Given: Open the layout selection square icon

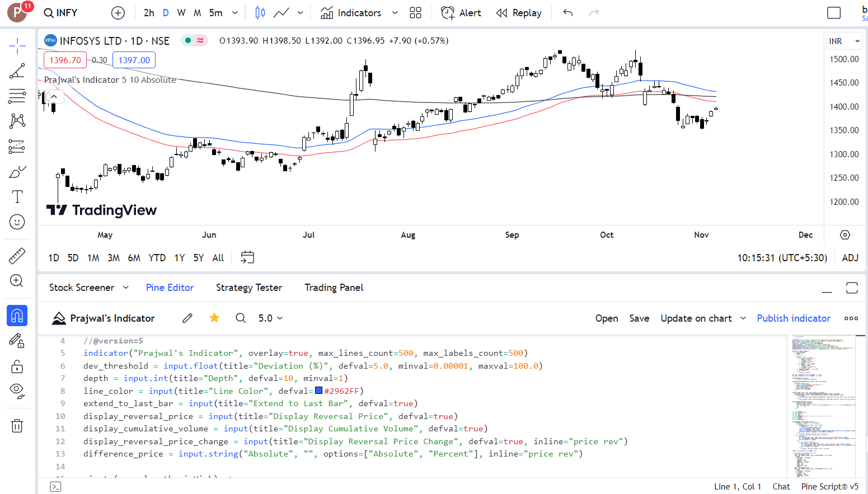Looking at the screenshot, I should (834, 13).
